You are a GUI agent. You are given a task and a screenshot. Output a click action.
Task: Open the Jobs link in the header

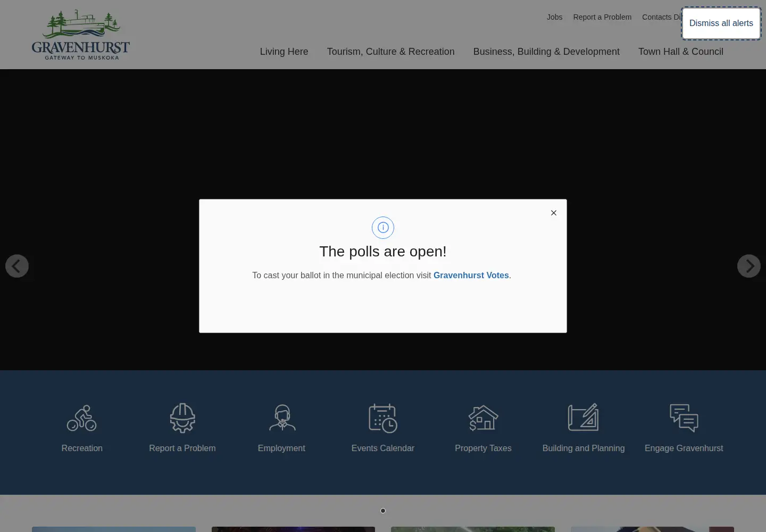click(554, 17)
